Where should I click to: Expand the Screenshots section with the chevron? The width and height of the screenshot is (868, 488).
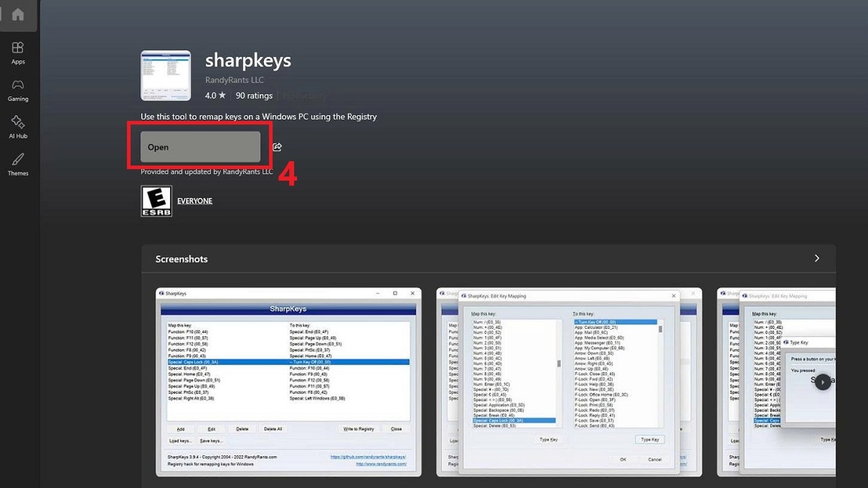[817, 258]
